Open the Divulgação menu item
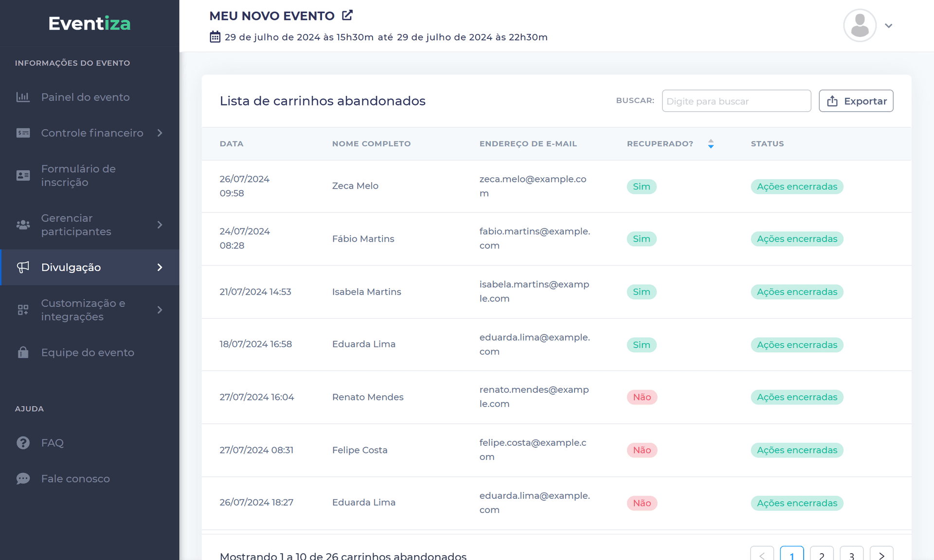The width and height of the screenshot is (934, 560). tap(71, 267)
